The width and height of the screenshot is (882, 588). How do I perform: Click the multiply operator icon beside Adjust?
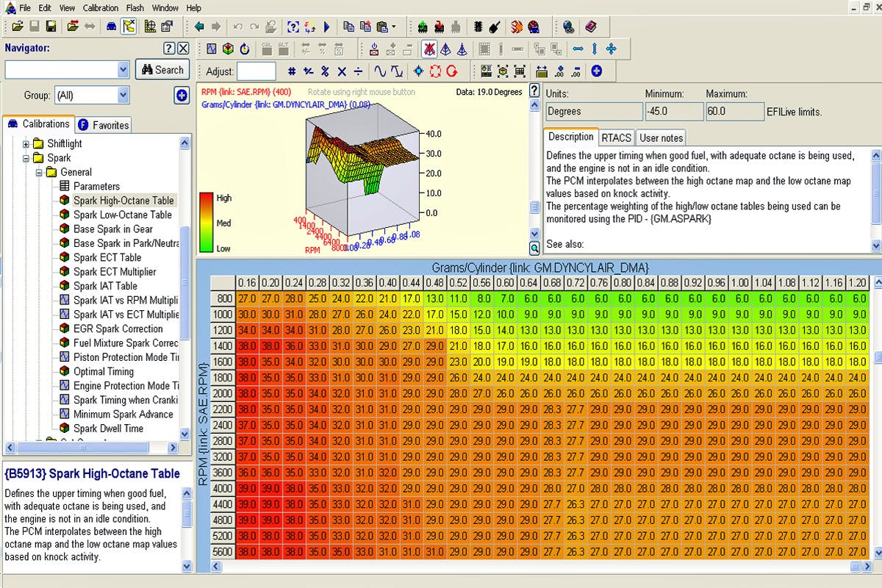(341, 71)
